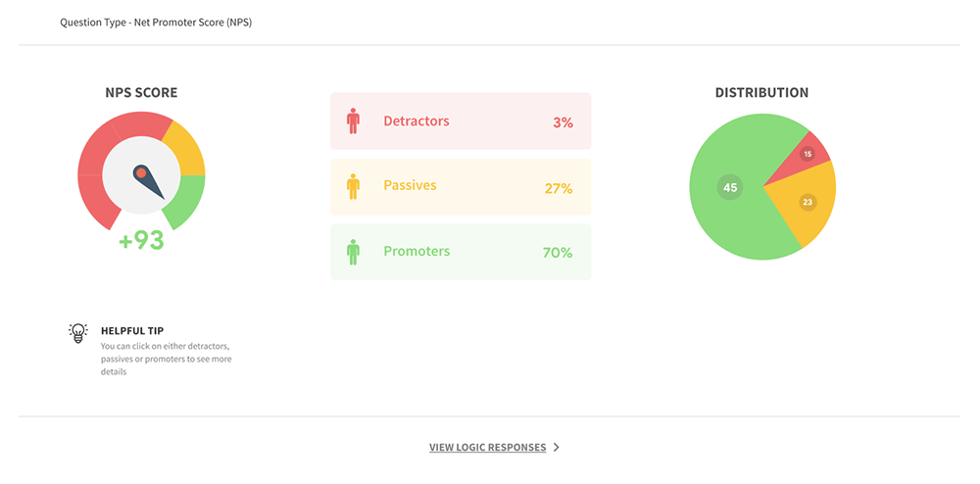The image size is (980, 484).
Task: Open the Promoters 70% row
Action: [x=461, y=252]
